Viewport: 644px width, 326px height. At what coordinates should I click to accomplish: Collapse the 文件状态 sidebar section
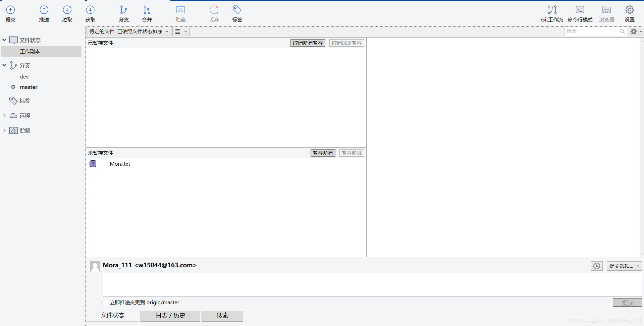[x=4, y=40]
